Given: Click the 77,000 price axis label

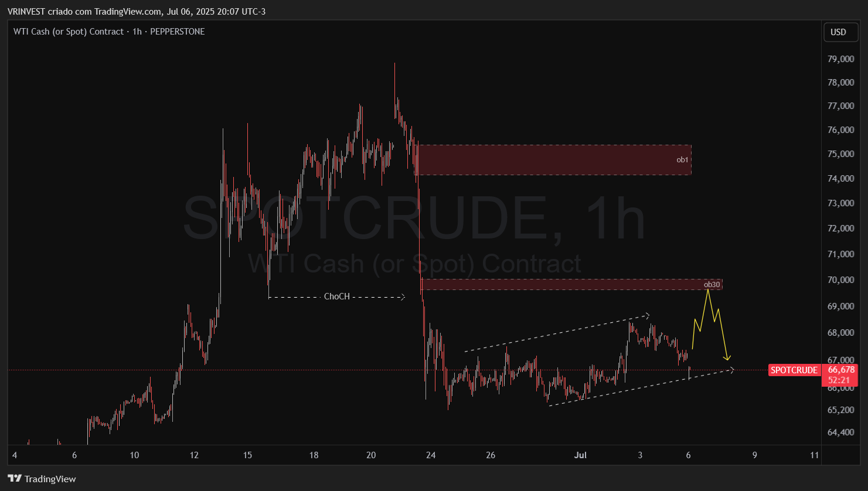Looking at the screenshot, I should tap(840, 106).
